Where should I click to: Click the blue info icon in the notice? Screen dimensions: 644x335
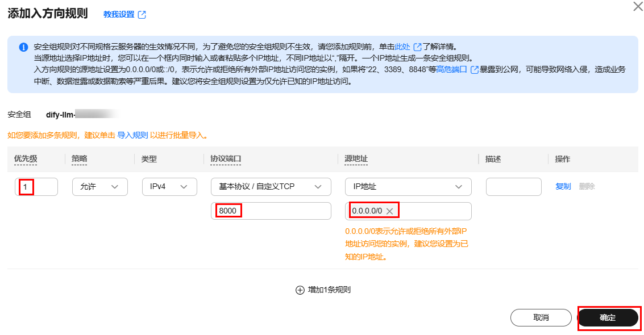tap(23, 47)
